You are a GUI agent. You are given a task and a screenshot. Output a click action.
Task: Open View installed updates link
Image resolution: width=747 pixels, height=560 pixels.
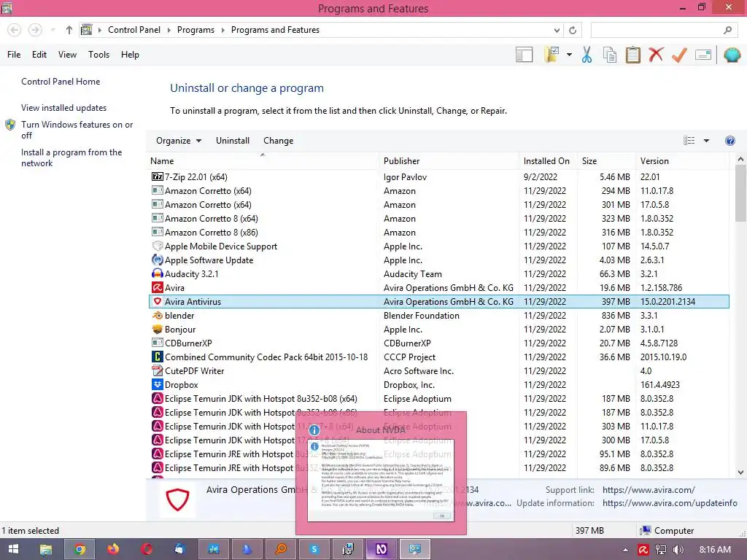[x=64, y=108]
